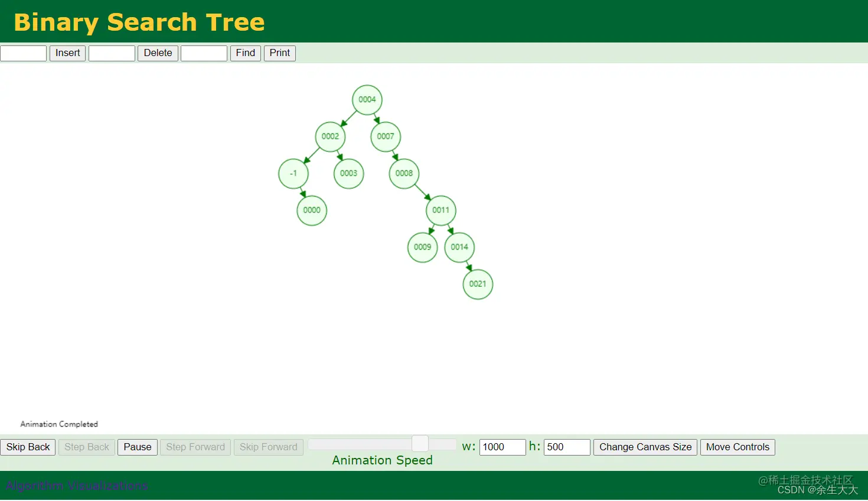This screenshot has width=868, height=501.
Task: Select tree node 0000
Action: point(312,210)
